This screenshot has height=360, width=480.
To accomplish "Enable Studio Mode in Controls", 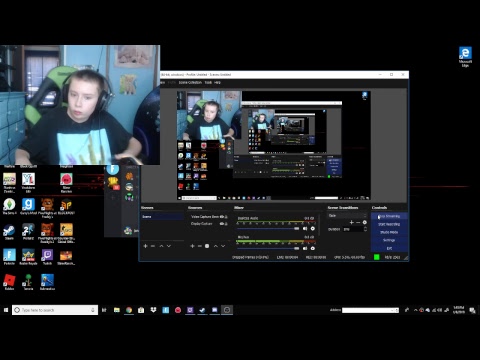I will [389, 232].
